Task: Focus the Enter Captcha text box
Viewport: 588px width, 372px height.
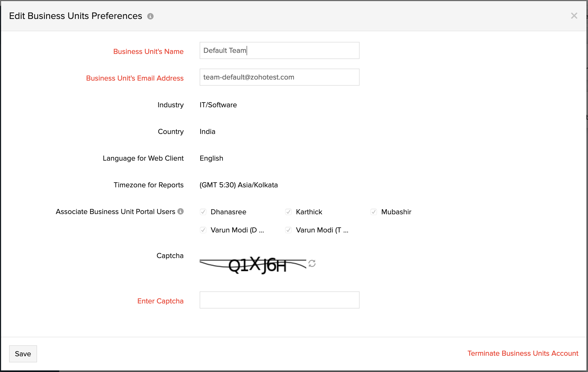Action: pyautogui.click(x=279, y=300)
